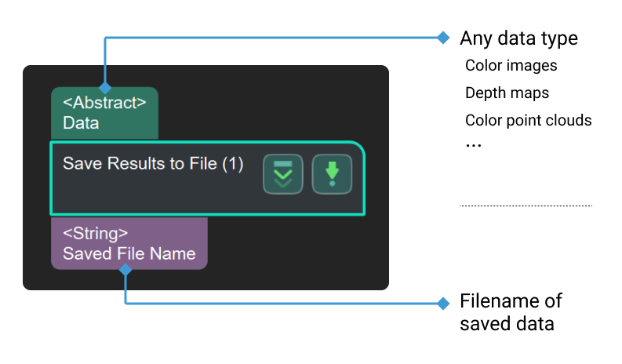
Task: Select the String Saved File Name output port
Action: (x=129, y=243)
